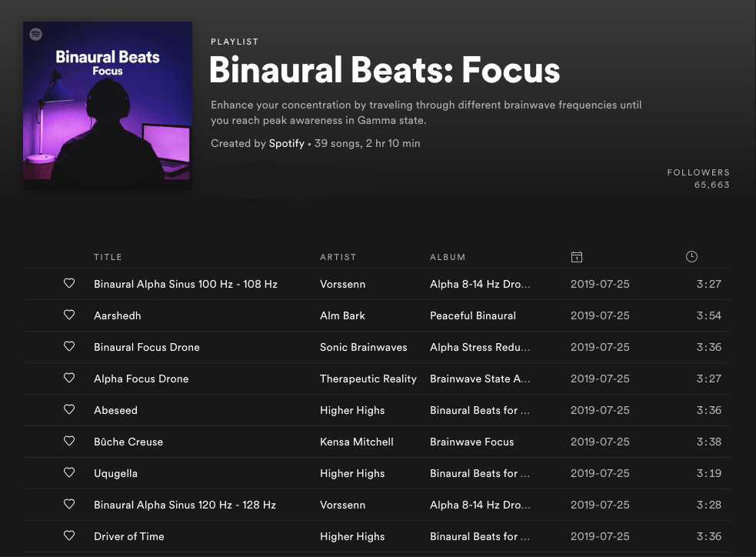The width and height of the screenshot is (756, 557).
Task: Open album Alpha 8-14 Hz Dro... on 100 Hz row
Action: tap(480, 284)
